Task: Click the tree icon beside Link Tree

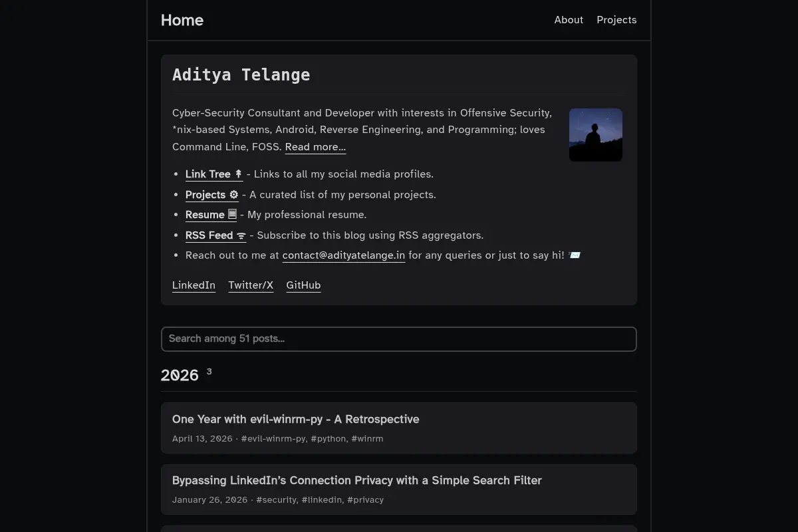Action: pos(238,174)
